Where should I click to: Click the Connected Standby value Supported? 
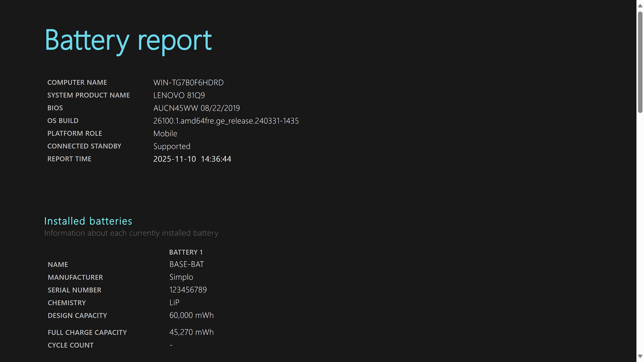coord(172,146)
